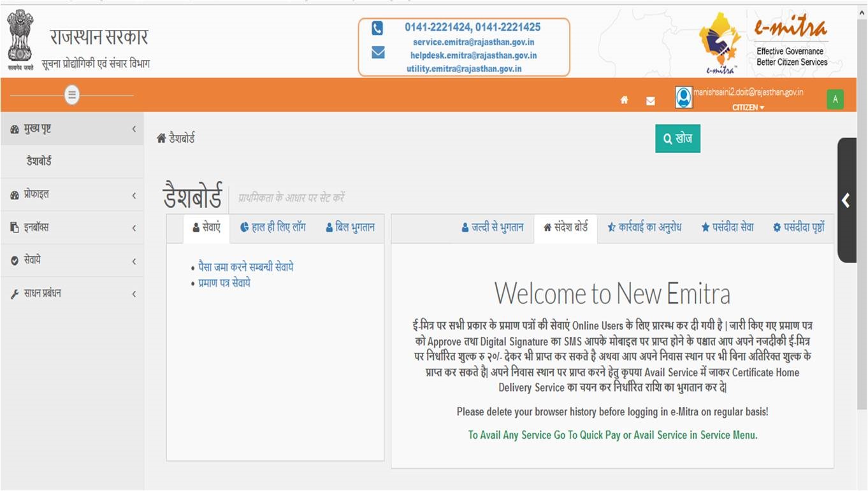Click the green खोज search button

[x=677, y=139]
